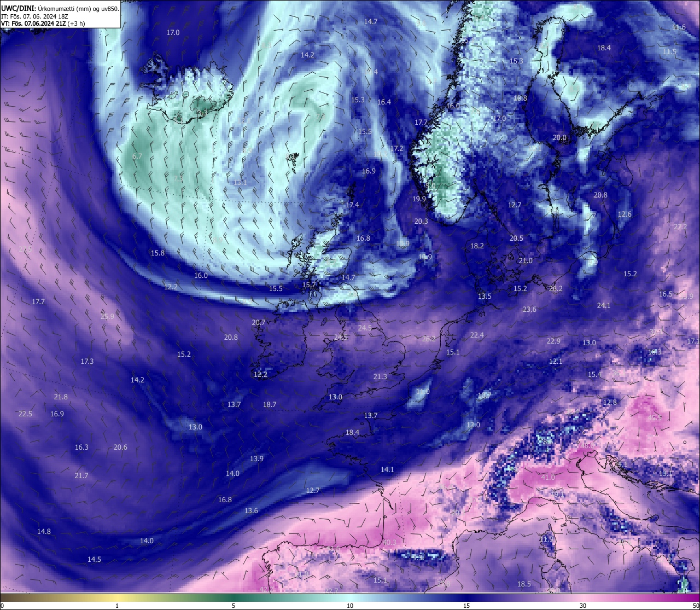The image size is (700, 610).
Task: Click the map value 13.5
Action: point(485,296)
